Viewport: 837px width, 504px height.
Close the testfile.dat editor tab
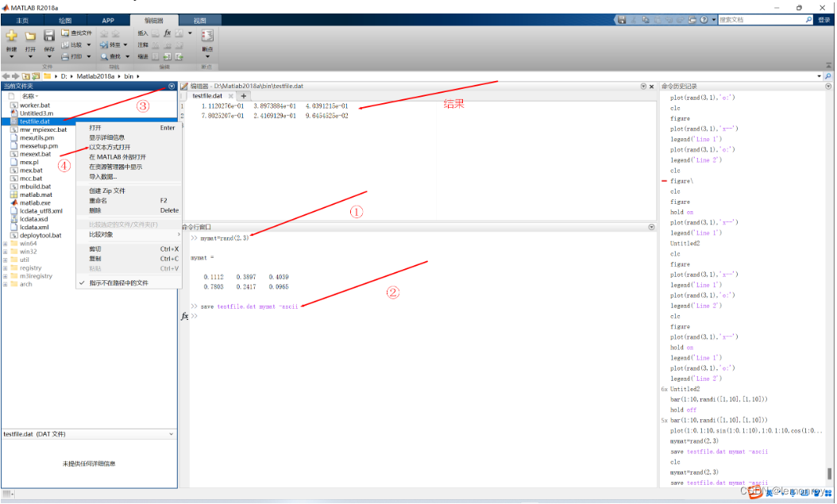point(230,96)
